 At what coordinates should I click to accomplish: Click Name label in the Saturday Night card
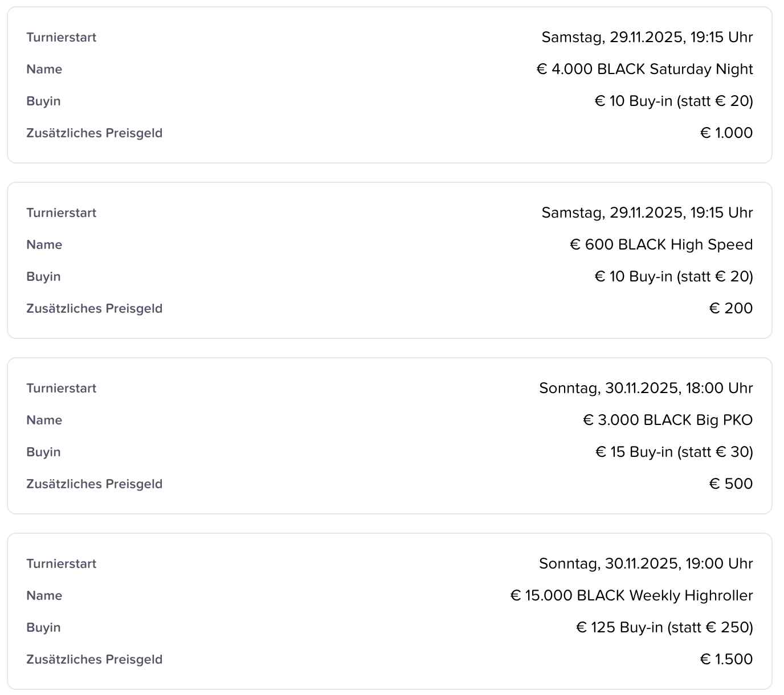44,69
